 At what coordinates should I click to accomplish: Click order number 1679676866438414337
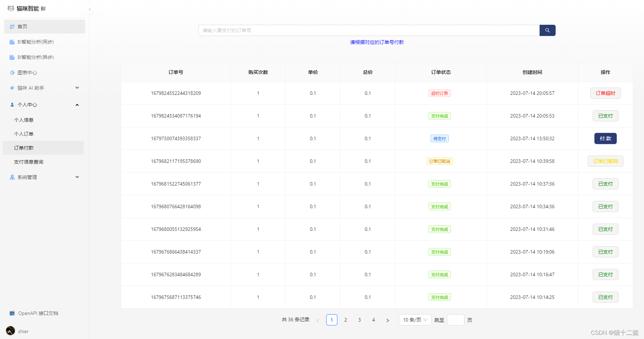(176, 252)
